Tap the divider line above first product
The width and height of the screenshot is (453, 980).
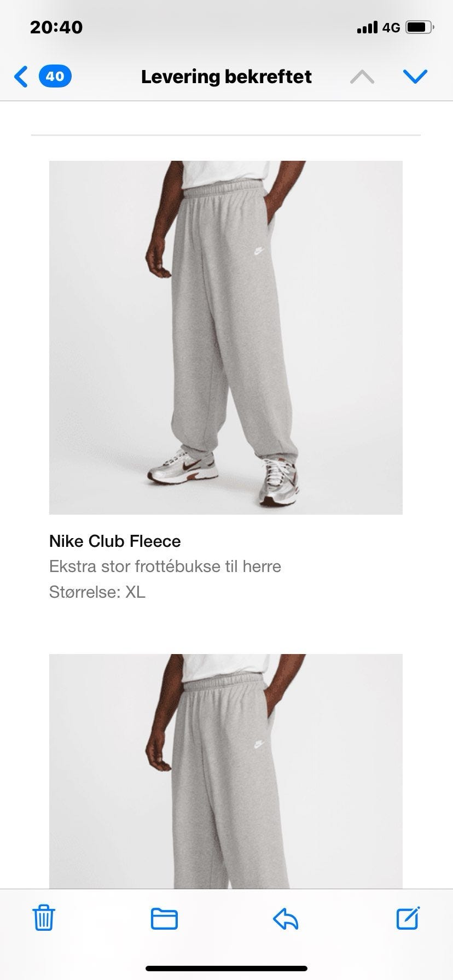click(226, 135)
